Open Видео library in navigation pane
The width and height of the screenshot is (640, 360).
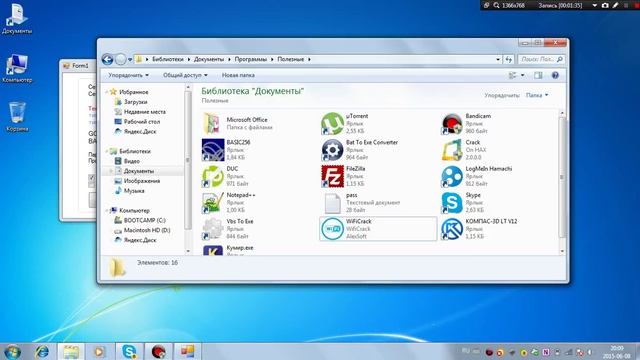point(131,161)
